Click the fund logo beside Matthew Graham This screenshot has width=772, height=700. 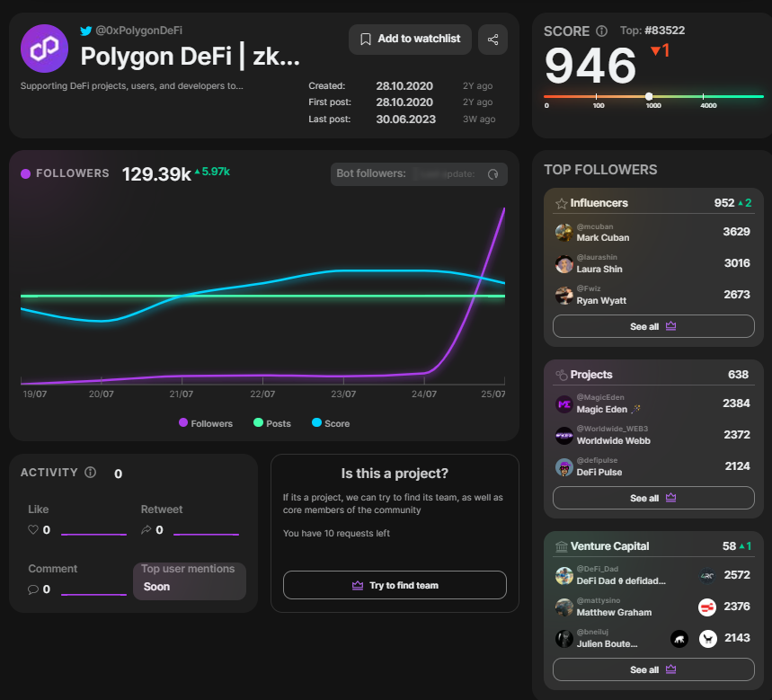coord(707,607)
